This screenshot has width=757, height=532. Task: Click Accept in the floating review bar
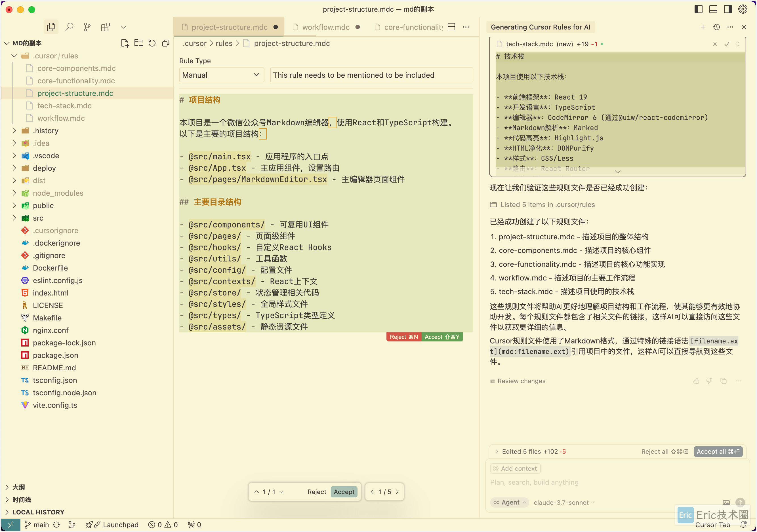(x=344, y=492)
